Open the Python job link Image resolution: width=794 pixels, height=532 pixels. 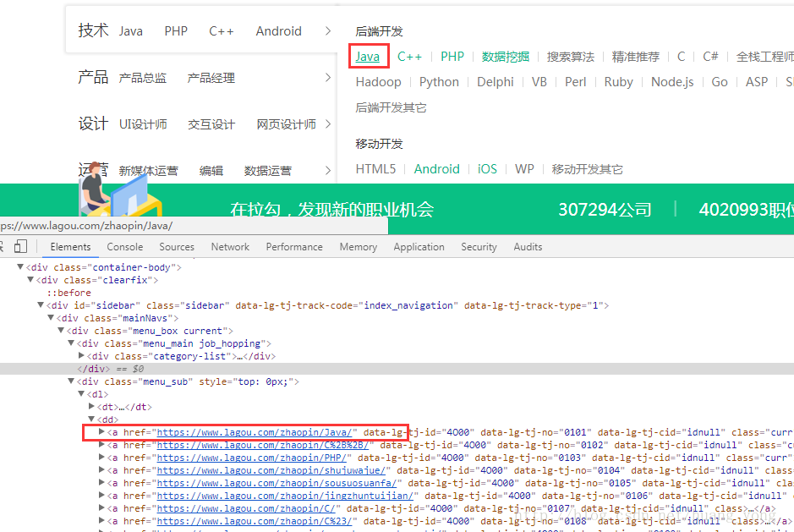(439, 82)
